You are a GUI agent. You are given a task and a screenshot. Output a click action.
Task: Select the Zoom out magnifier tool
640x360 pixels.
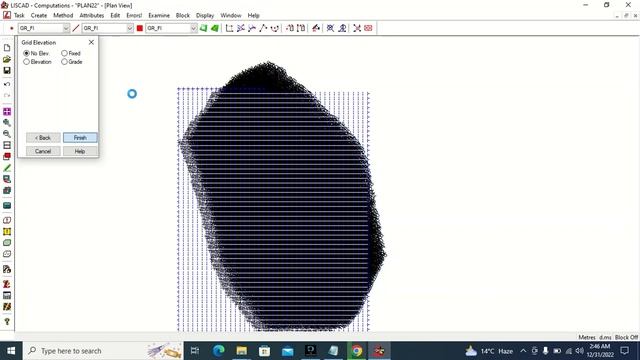tap(7, 134)
